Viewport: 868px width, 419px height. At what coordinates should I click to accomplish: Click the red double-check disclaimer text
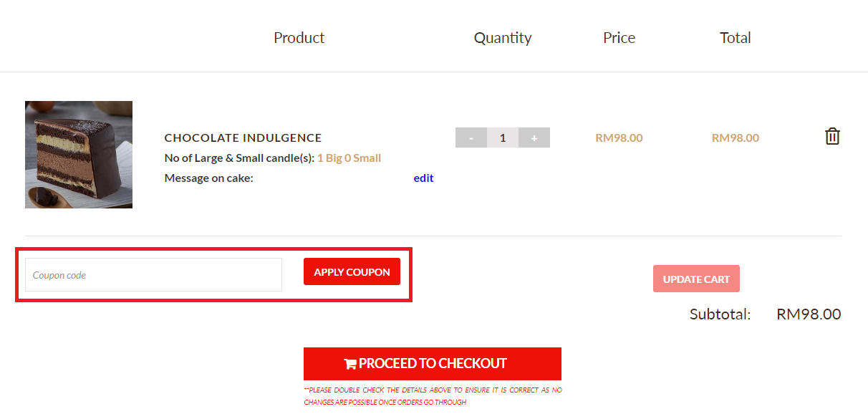coord(433,396)
